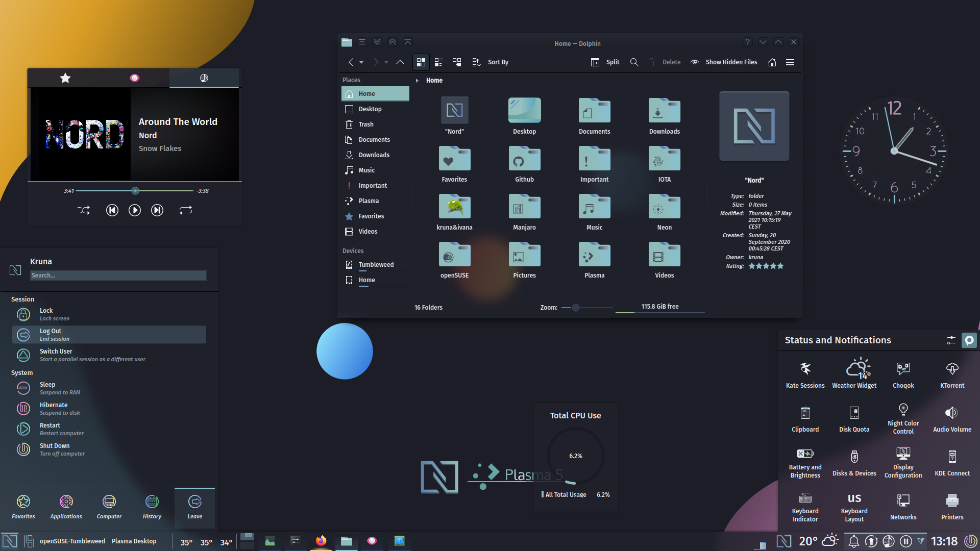Open Disk Quota tray entry
This screenshot has width=980, height=551.
(x=854, y=418)
